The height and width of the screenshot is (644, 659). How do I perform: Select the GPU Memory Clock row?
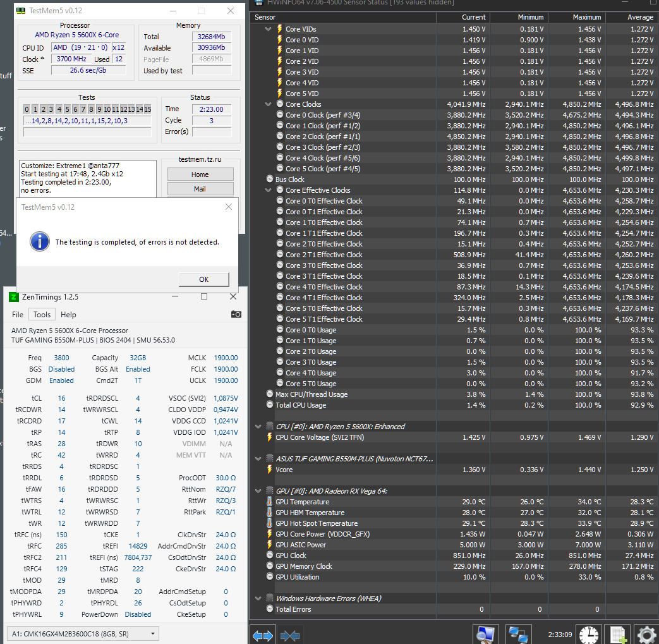[x=454, y=566]
